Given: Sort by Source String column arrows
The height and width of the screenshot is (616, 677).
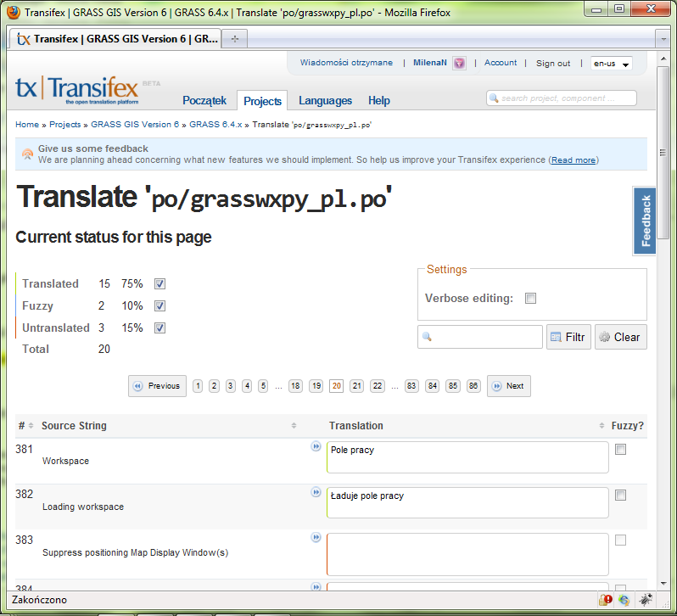Looking at the screenshot, I should point(294,426).
